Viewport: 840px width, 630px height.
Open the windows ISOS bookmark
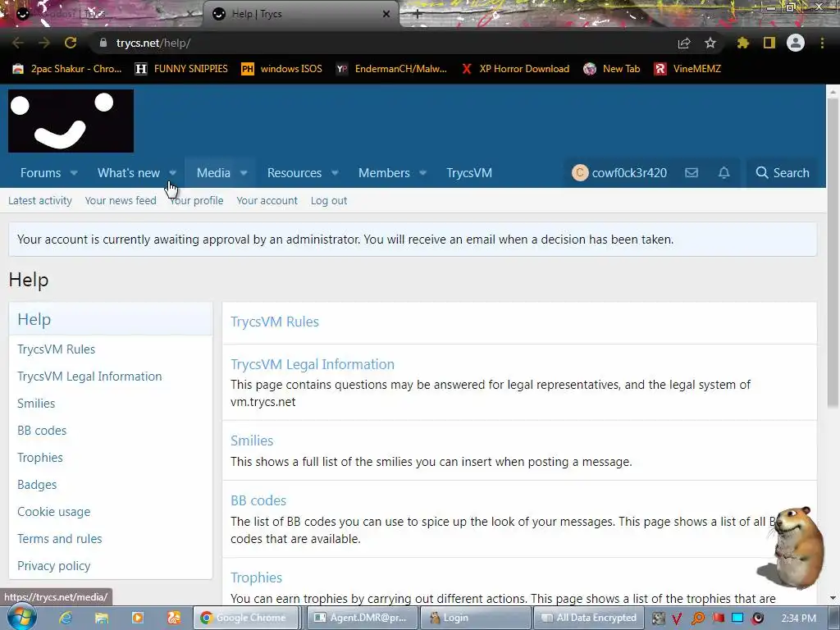[282, 69]
